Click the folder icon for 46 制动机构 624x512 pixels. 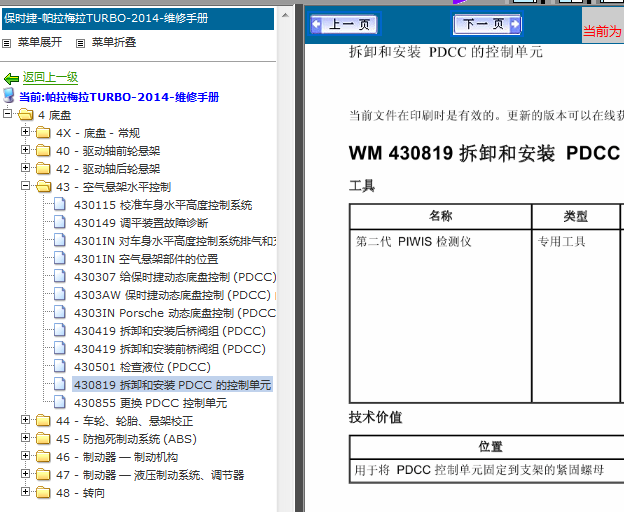43,457
